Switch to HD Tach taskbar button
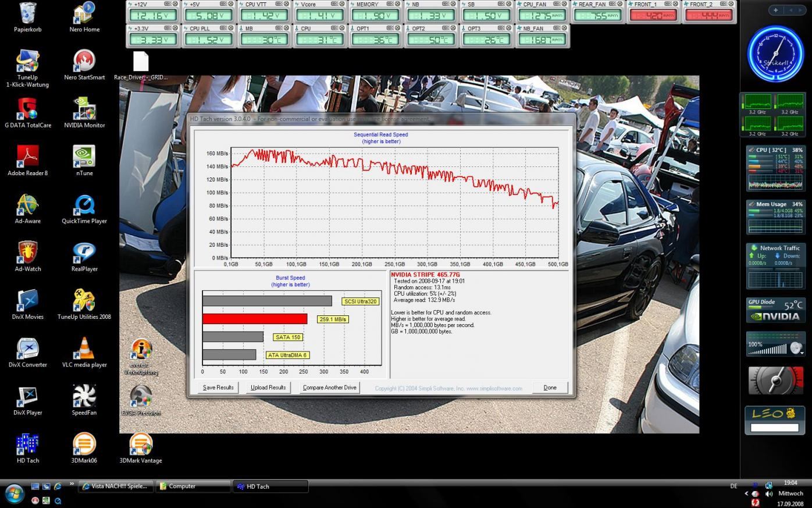Viewport: 812px width, 508px height. click(270, 486)
